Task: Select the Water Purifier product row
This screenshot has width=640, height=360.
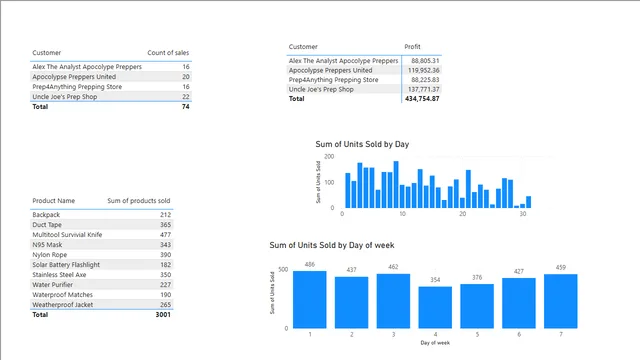Action: [102, 284]
